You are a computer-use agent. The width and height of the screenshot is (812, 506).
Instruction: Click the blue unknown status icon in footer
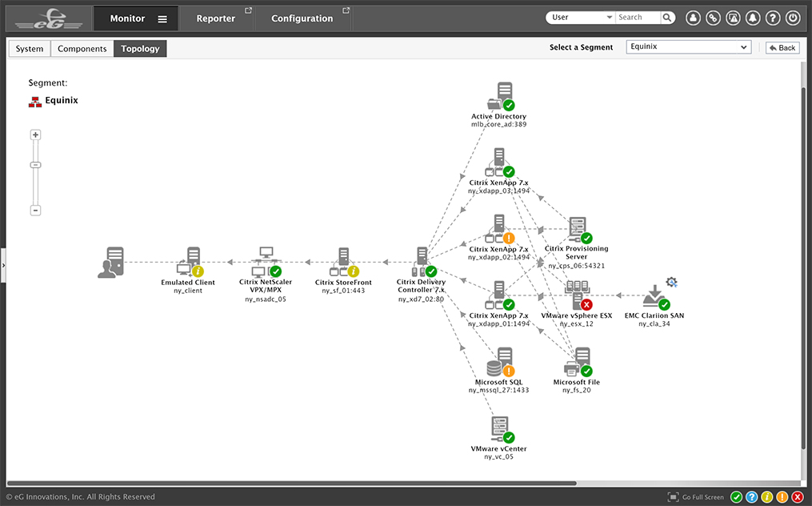[751, 497]
